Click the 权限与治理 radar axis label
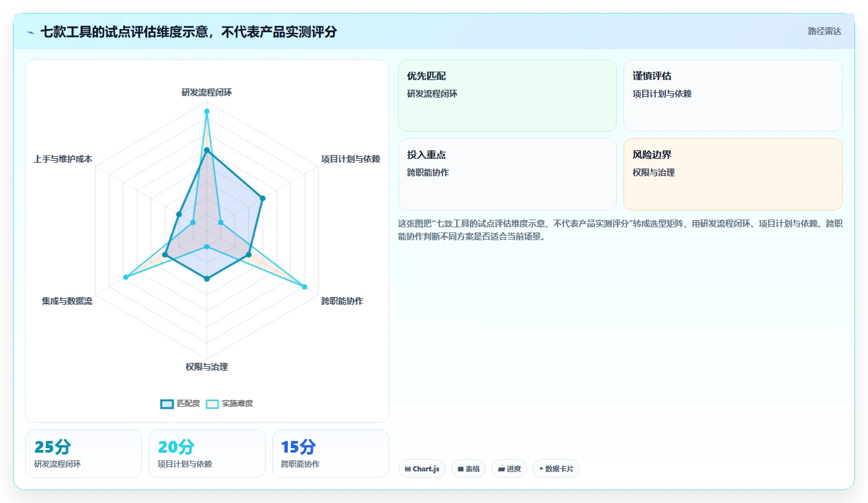This screenshot has width=868, height=503. 207,367
